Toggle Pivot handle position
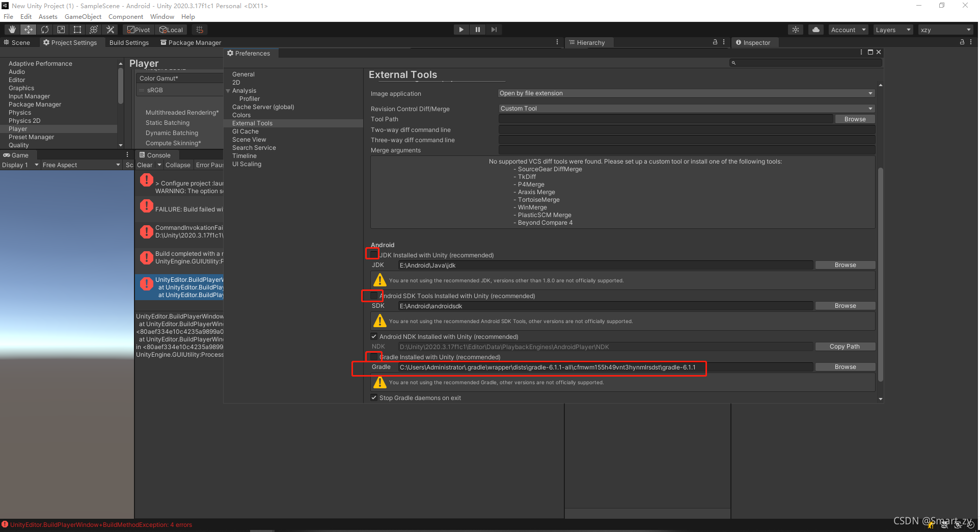Screen dimensions: 980x532 pos(139,30)
